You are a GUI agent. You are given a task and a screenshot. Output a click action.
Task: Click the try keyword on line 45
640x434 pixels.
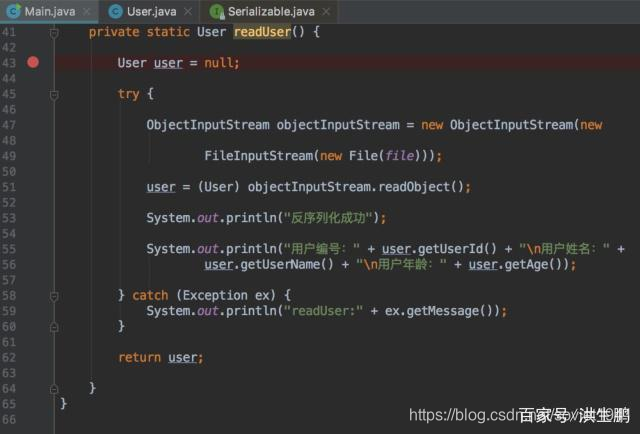point(128,94)
